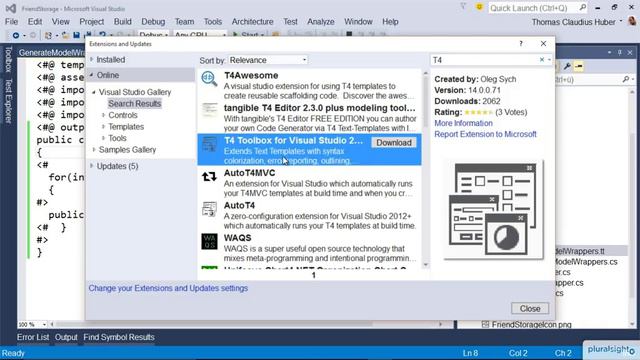Open the Build menu
640x360 pixels.
tap(122, 22)
